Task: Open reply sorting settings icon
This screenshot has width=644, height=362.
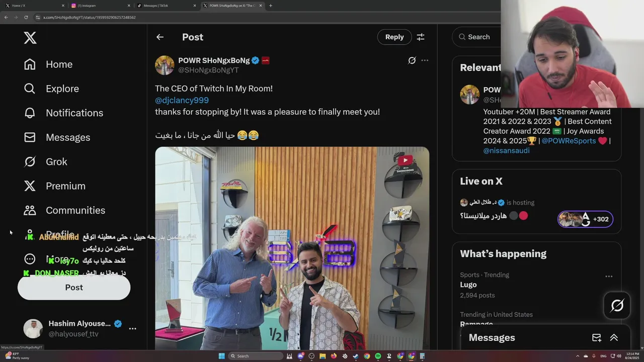Action: click(x=421, y=37)
